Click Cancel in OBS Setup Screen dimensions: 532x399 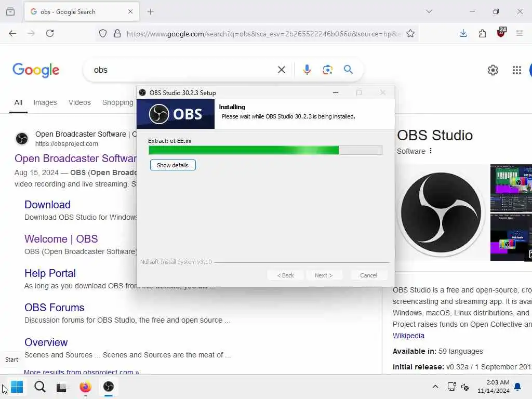click(x=368, y=275)
